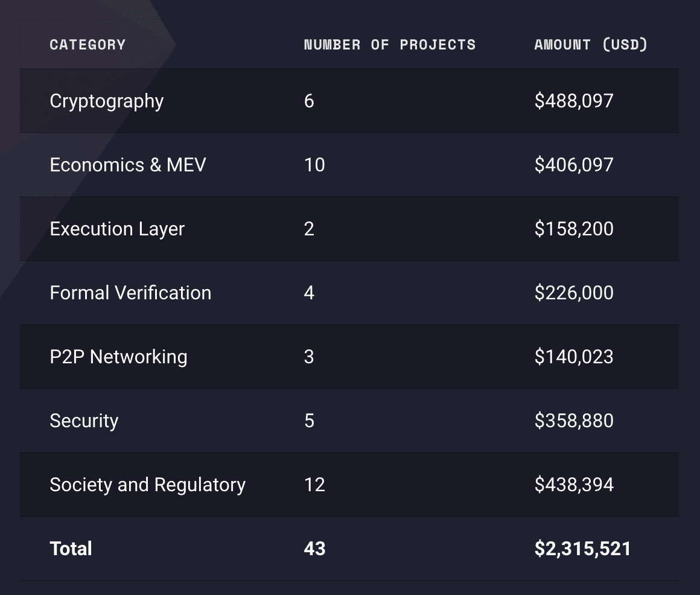Click the grand total amount $2,315,521
This screenshot has width=700, height=595.
[x=582, y=549]
